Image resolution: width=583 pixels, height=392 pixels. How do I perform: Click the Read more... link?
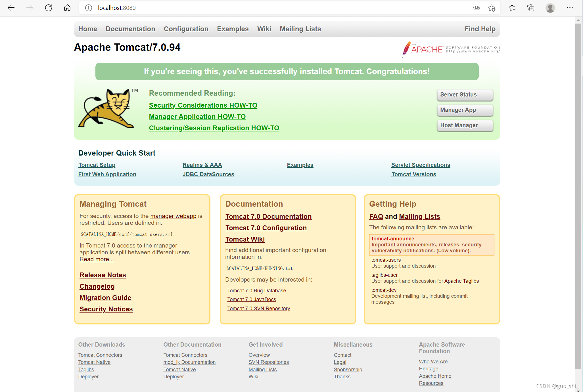pyautogui.click(x=97, y=259)
